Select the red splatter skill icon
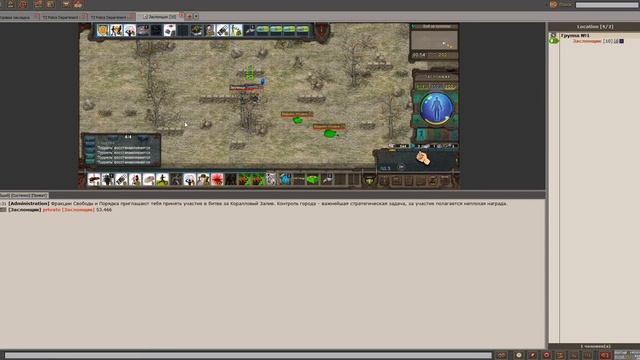The image size is (640, 360). pyautogui.click(x=217, y=179)
